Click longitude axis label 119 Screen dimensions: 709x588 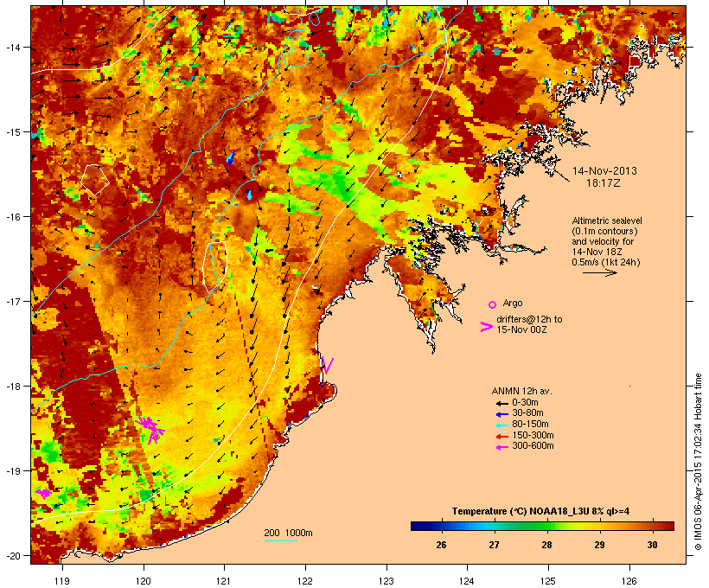(x=62, y=581)
